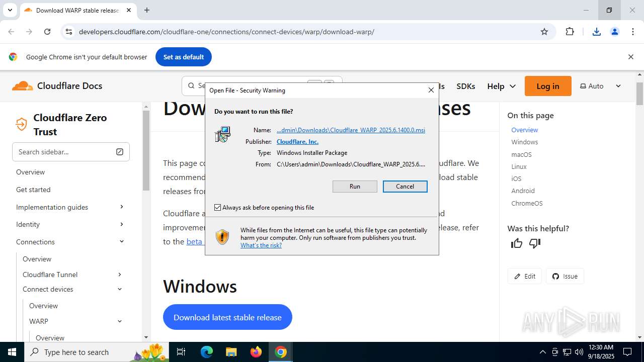Image resolution: width=644 pixels, height=362 pixels.
Task: Download latest stable release for Windows
Action: (x=227, y=317)
